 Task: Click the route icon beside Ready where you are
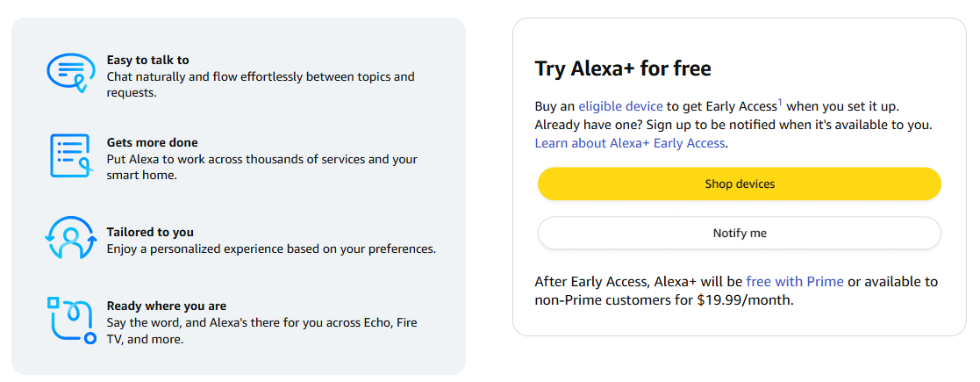click(x=69, y=321)
